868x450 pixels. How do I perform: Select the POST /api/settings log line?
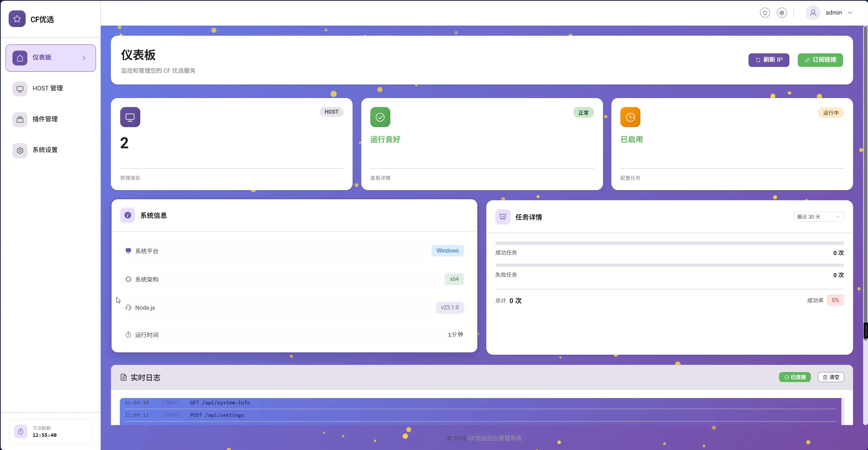(480, 415)
